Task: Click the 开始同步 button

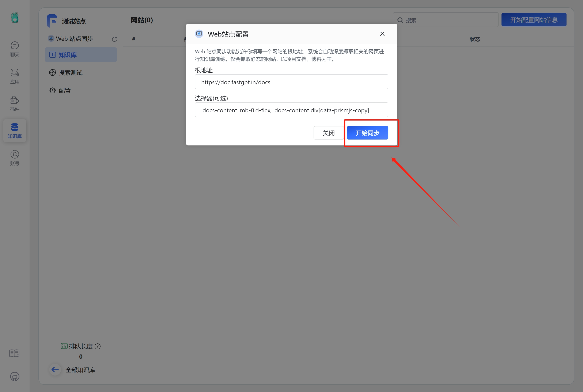Action: (367, 133)
